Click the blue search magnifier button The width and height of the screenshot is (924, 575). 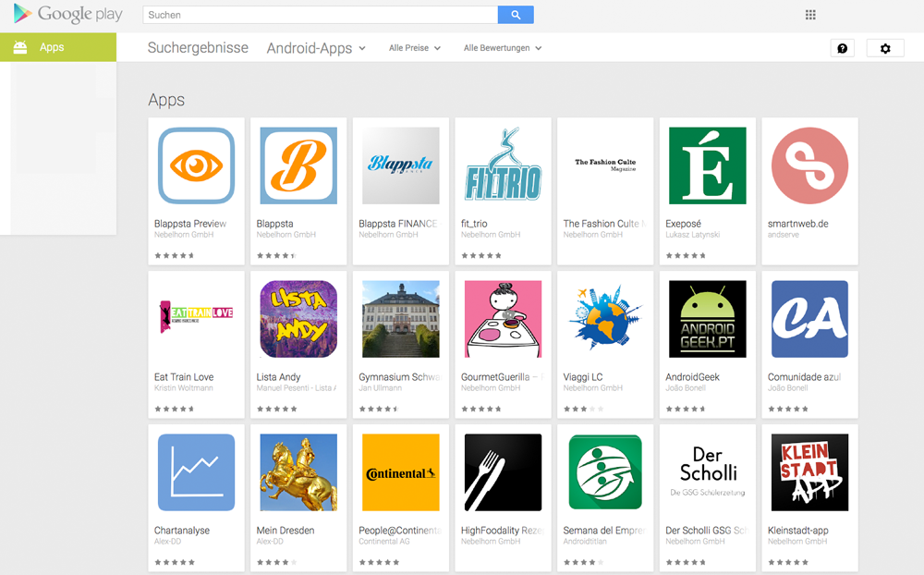coord(516,15)
